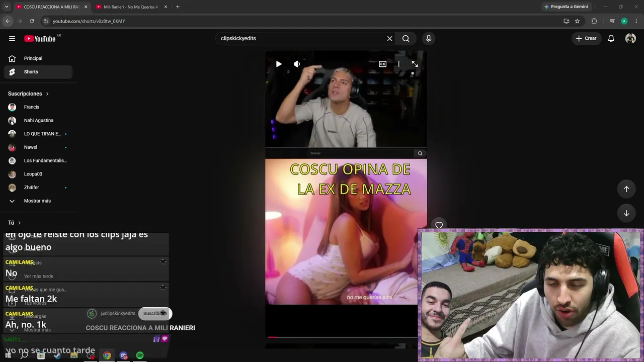644x362 pixels.
Task: Like the Short with the heart button
Action: 439,225
